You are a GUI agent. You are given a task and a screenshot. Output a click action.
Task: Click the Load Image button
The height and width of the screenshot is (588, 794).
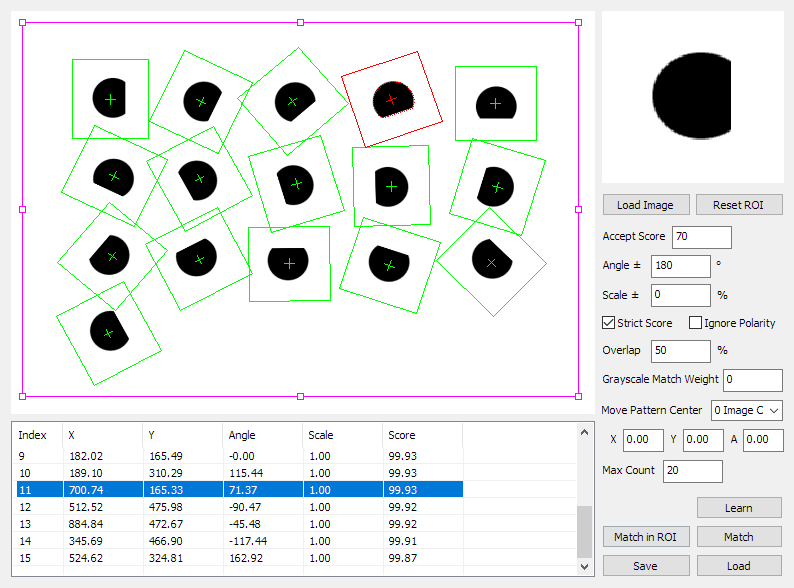pos(646,205)
